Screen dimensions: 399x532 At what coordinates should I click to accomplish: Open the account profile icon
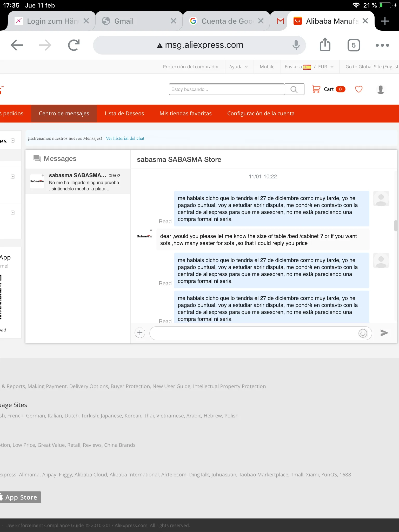381,89
